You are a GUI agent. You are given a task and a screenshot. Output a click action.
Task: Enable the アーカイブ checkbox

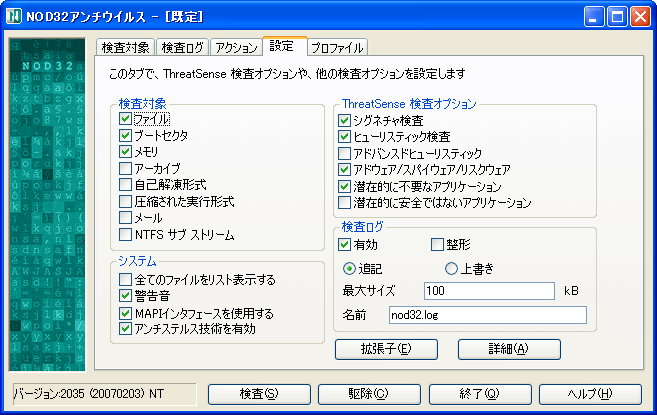click(x=125, y=168)
